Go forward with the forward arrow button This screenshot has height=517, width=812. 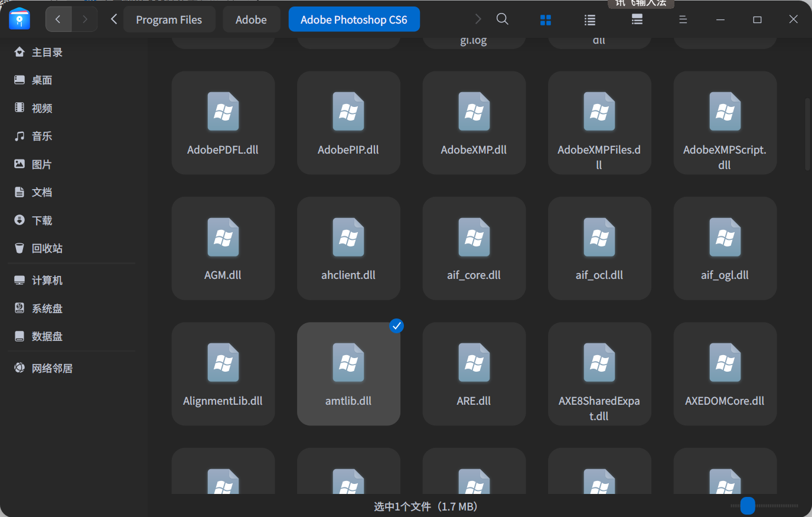tap(84, 19)
